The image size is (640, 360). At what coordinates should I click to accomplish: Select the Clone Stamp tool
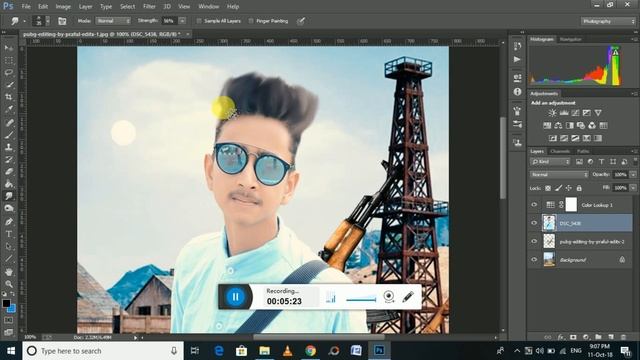click(x=9, y=147)
